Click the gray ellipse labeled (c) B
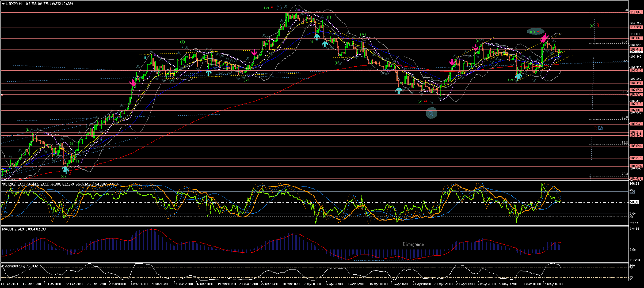The height and width of the screenshot is (288, 644). 535,31
